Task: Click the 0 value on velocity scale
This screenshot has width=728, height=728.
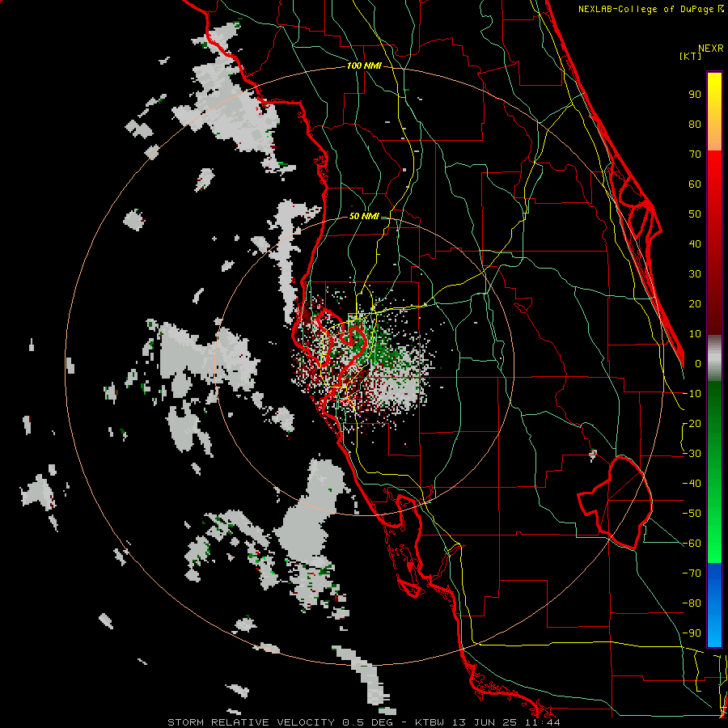Action: click(x=698, y=364)
